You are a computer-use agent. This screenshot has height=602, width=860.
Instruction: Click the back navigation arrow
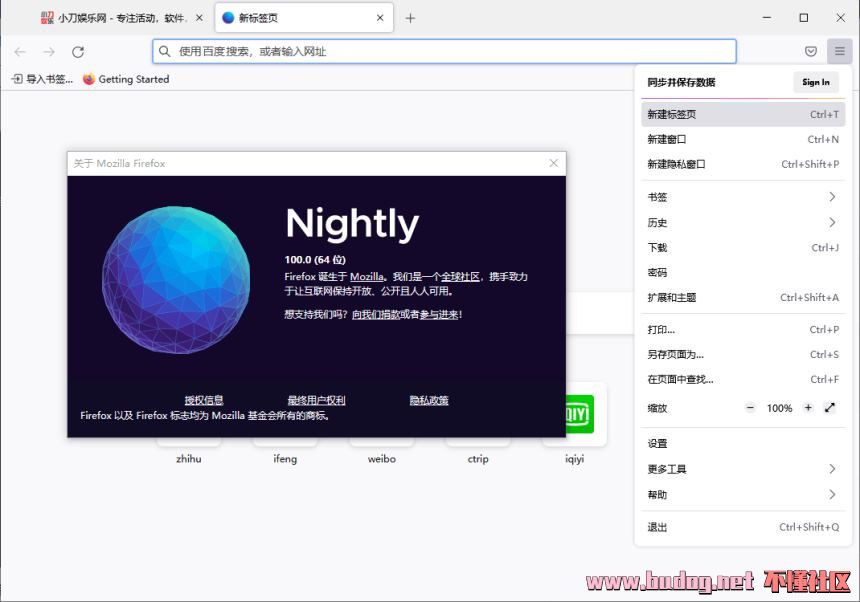[20, 52]
